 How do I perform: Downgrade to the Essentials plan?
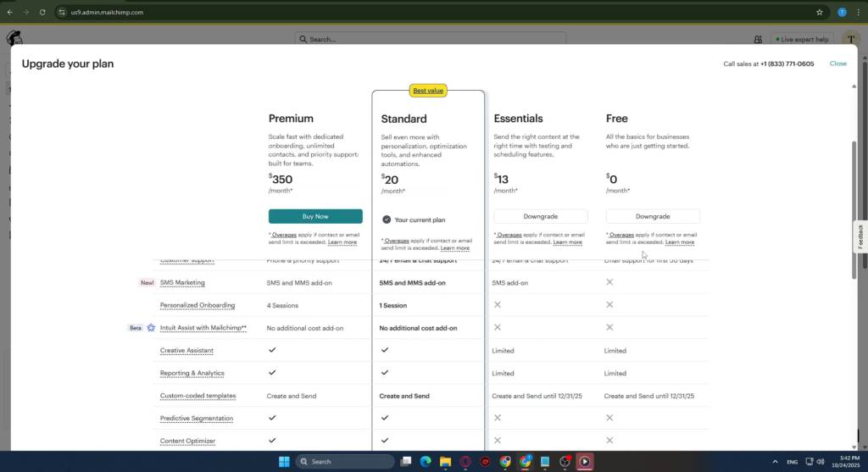[x=541, y=216]
